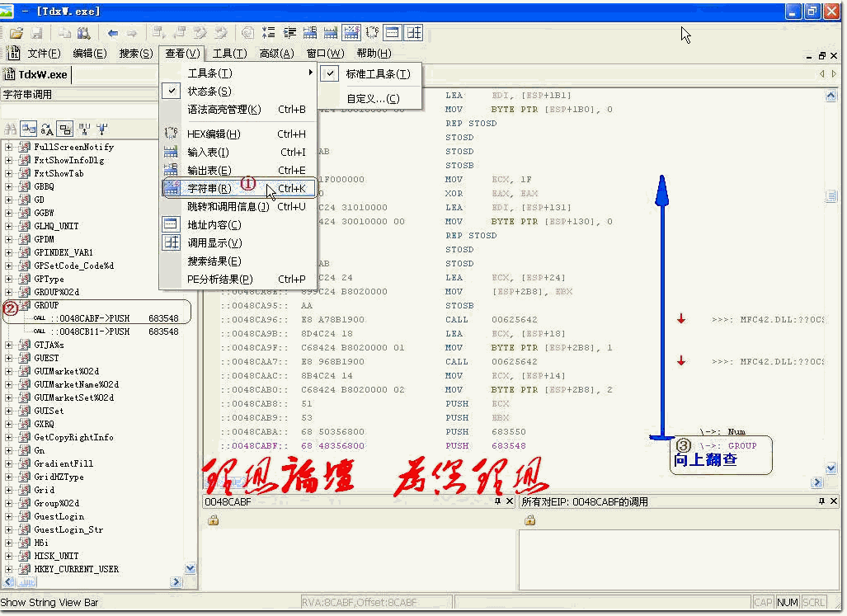Click the call display grid toolbar icon

click(x=414, y=32)
